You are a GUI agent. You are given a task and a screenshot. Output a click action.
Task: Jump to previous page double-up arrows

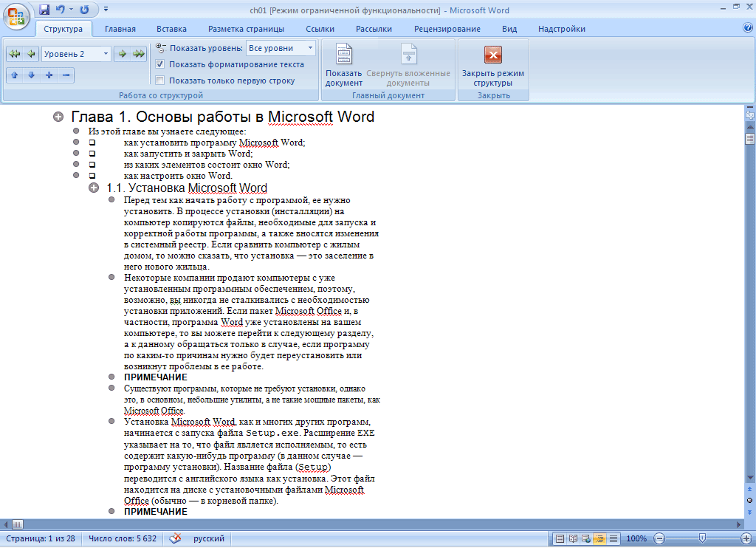[x=750, y=489]
